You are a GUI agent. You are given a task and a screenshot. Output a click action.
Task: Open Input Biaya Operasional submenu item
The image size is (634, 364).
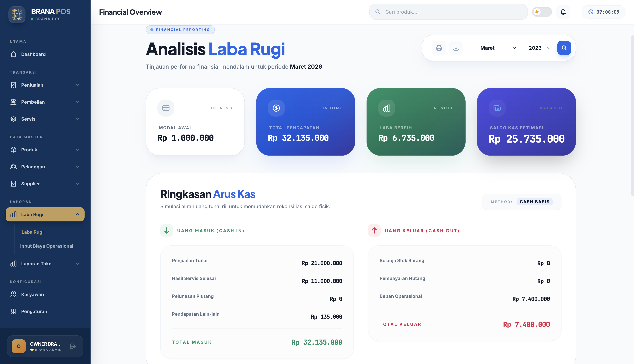coord(47,246)
